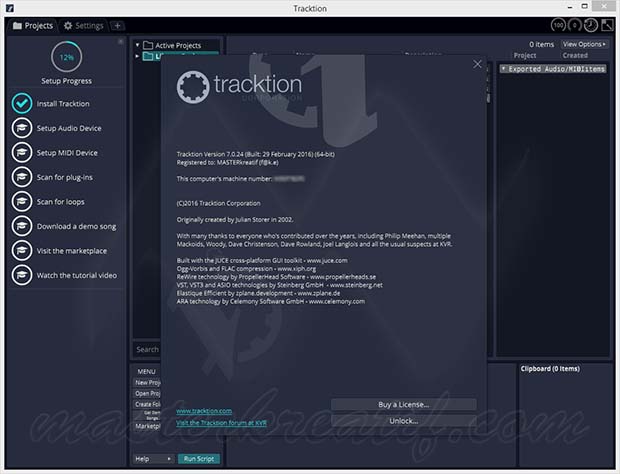The height and width of the screenshot is (474, 620).
Task: Click the 'Clipboard (0 items)' label
Action: click(550, 368)
